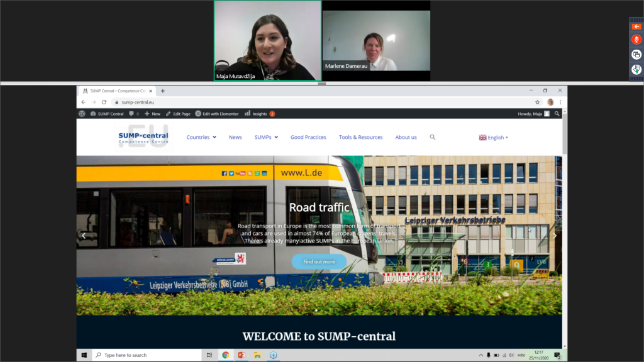Image resolution: width=644 pixels, height=362 pixels.
Task: Open Tools & Resources page
Action: point(360,137)
